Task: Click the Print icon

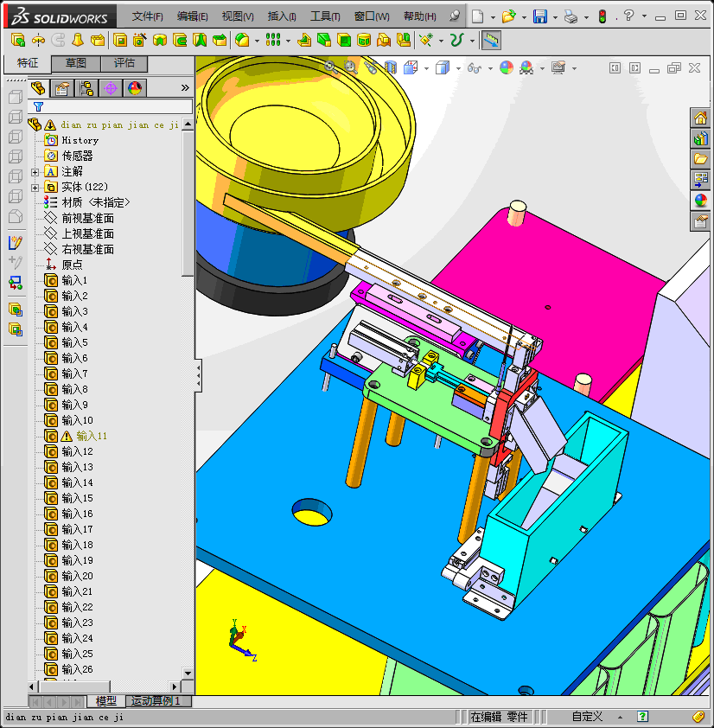Action: (571, 16)
